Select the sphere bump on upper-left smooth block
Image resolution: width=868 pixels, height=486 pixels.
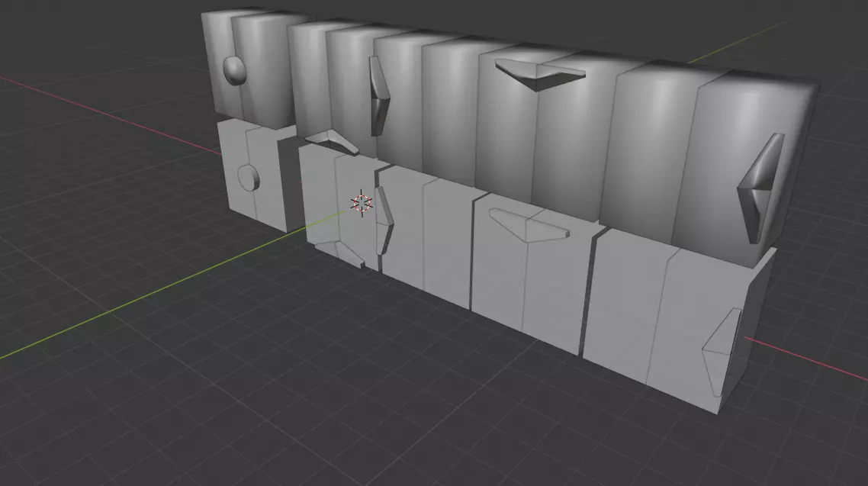coord(235,71)
